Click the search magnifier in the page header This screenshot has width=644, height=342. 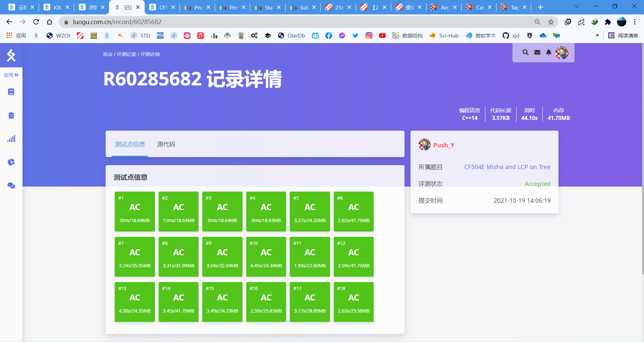tap(525, 52)
